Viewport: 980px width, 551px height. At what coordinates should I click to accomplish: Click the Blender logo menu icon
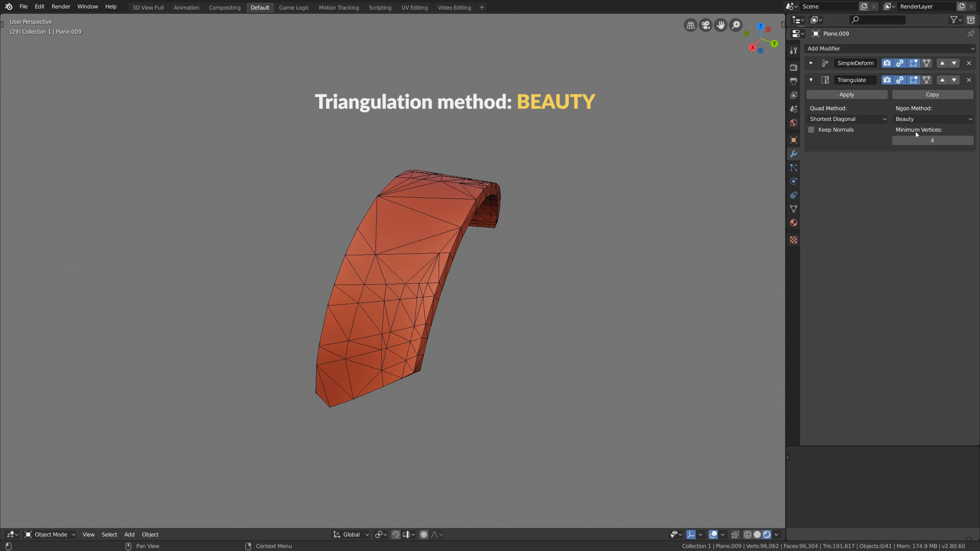(x=8, y=7)
